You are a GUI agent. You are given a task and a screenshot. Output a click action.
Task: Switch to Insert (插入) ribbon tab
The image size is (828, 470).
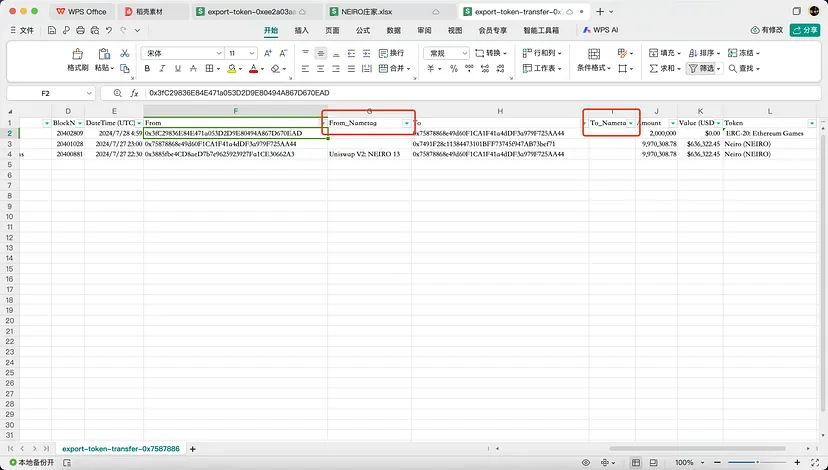(302, 31)
